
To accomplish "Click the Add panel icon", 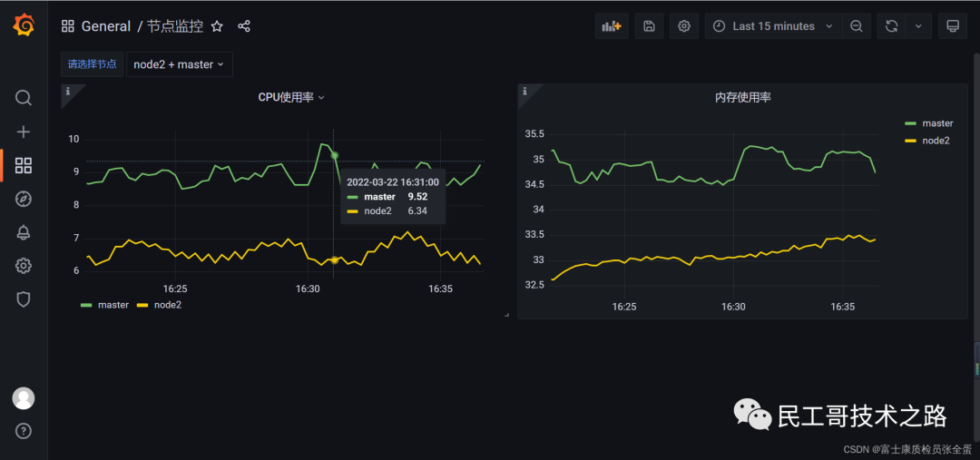I will [x=612, y=26].
